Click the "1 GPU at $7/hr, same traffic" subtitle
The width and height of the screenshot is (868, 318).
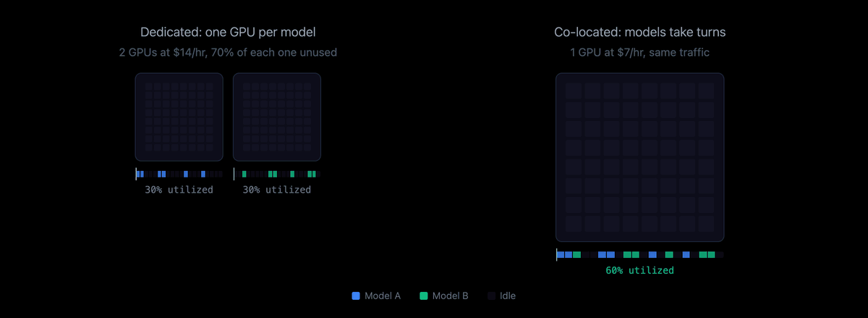(x=640, y=52)
